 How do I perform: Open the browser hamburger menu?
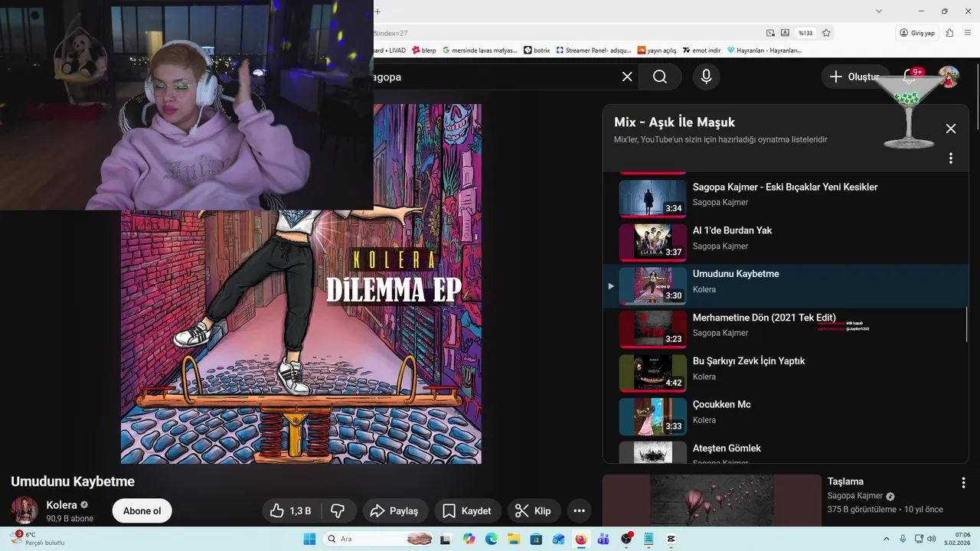[x=969, y=33]
